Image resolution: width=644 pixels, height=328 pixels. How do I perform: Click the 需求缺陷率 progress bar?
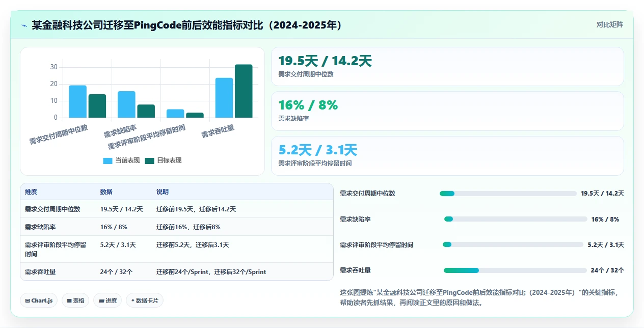pos(516,219)
